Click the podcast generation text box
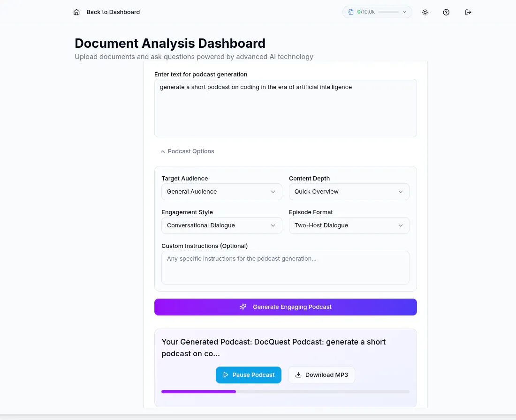The height and width of the screenshot is (420, 516). point(285,108)
